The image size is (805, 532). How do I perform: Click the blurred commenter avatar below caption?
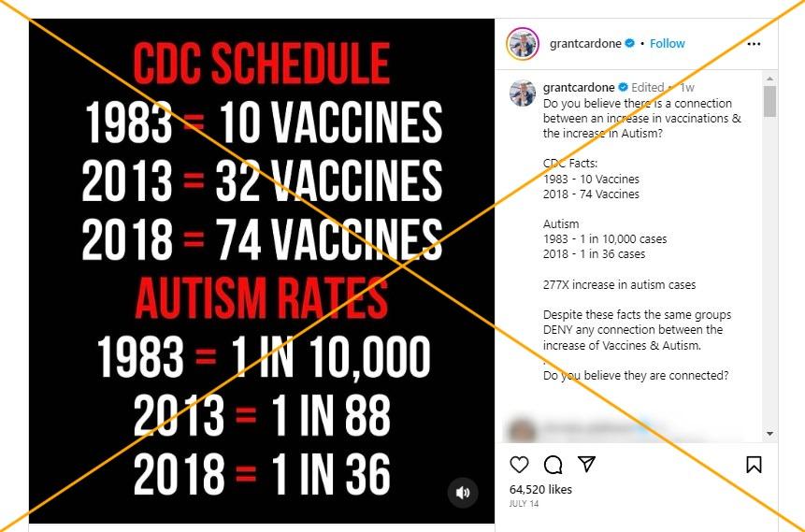tap(521, 429)
